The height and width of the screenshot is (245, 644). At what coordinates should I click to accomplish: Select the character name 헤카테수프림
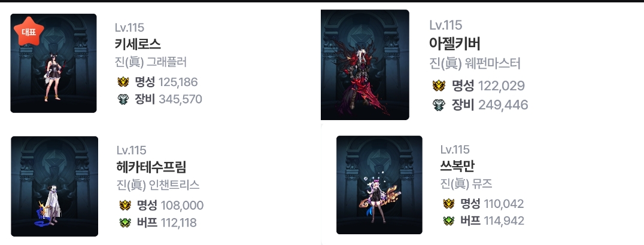(151, 167)
